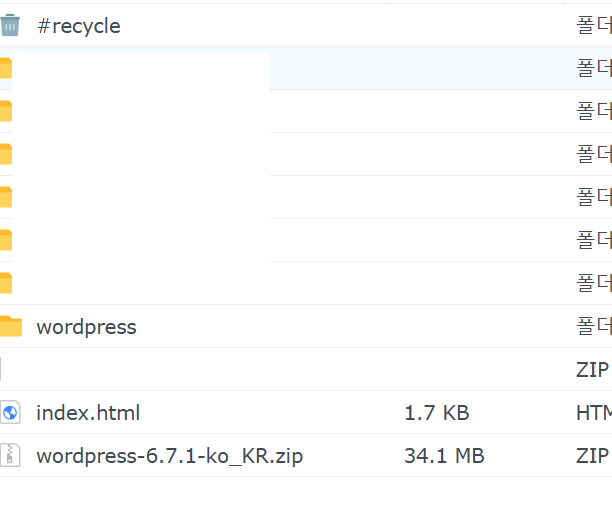612x505 pixels.
Task: Click the wordpress folder icon
Action: (x=11, y=326)
